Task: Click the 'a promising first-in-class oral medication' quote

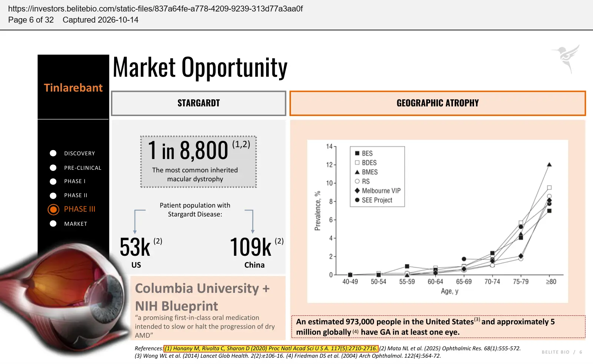Action: click(205, 327)
